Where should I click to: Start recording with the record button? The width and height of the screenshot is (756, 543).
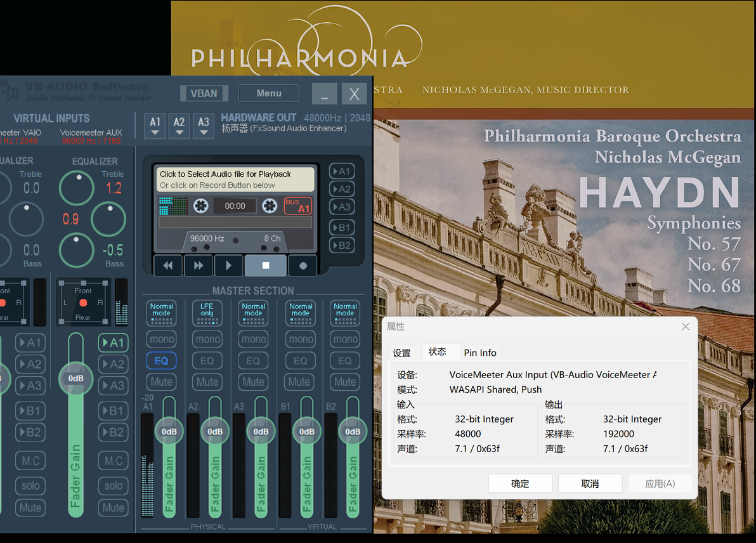pos(303,265)
